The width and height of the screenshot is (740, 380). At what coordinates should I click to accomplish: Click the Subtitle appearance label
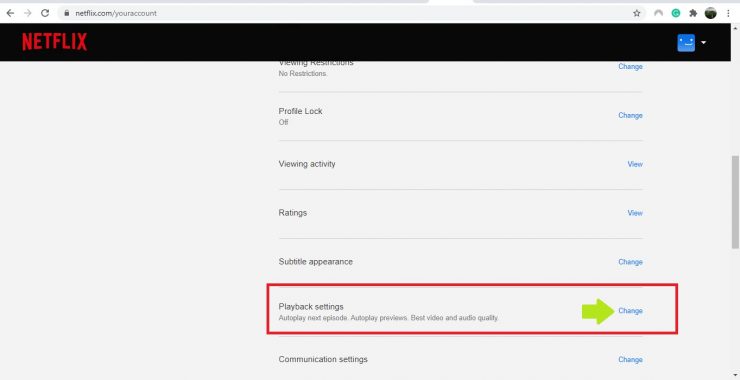coord(315,262)
